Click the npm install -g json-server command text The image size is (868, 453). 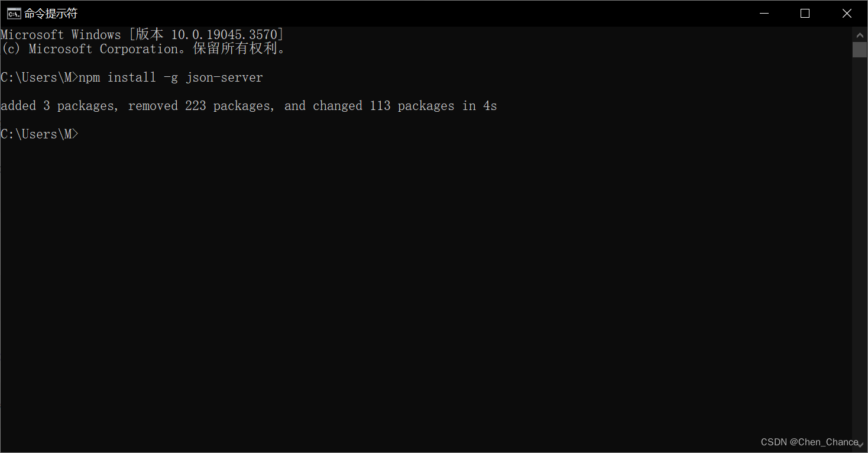pyautogui.click(x=170, y=77)
